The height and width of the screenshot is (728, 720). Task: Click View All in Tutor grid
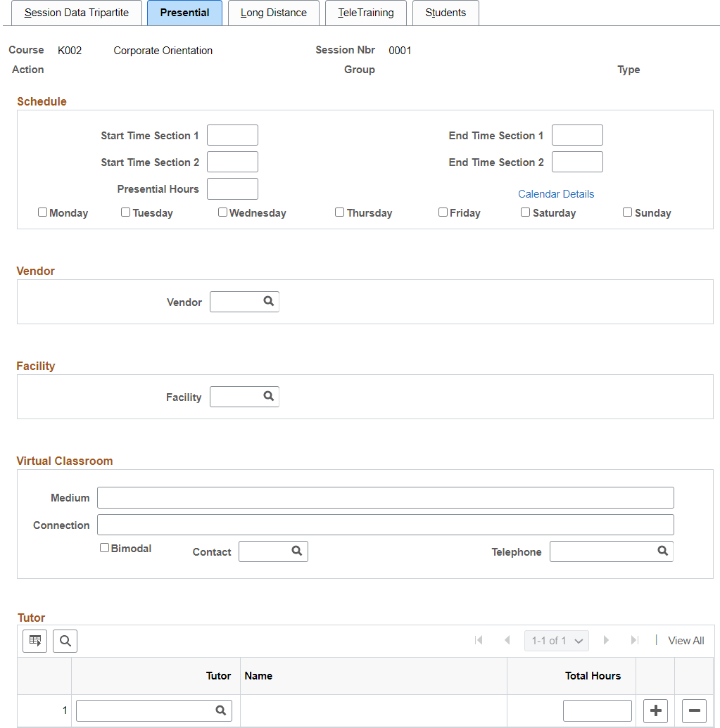click(686, 641)
